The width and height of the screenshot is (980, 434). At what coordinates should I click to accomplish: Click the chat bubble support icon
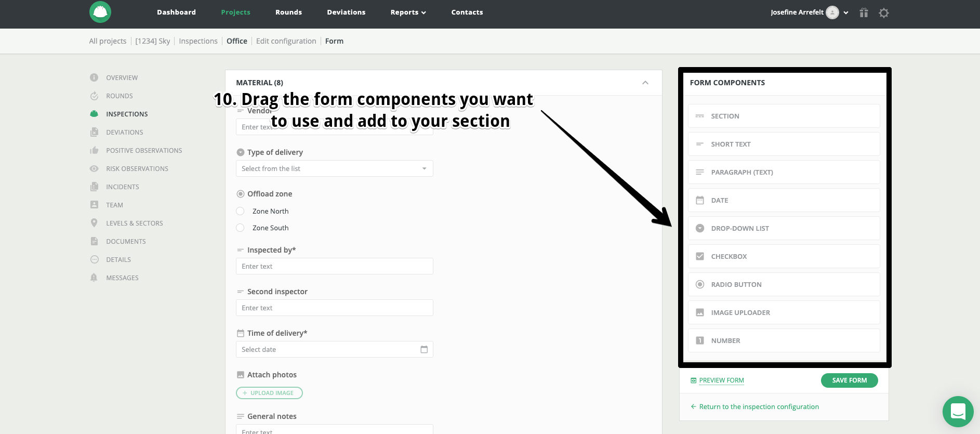coord(958,412)
